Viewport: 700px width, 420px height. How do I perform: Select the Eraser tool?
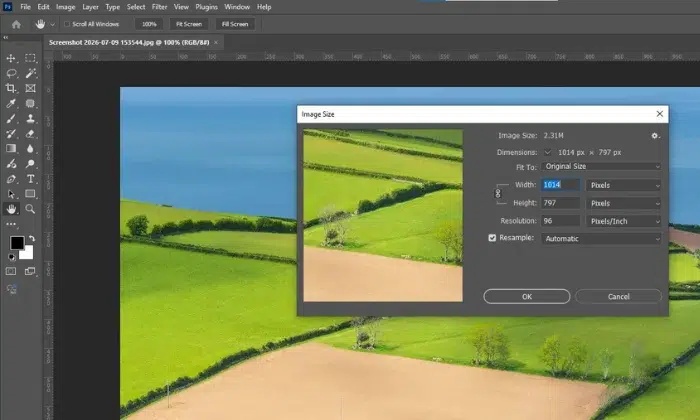[30, 134]
